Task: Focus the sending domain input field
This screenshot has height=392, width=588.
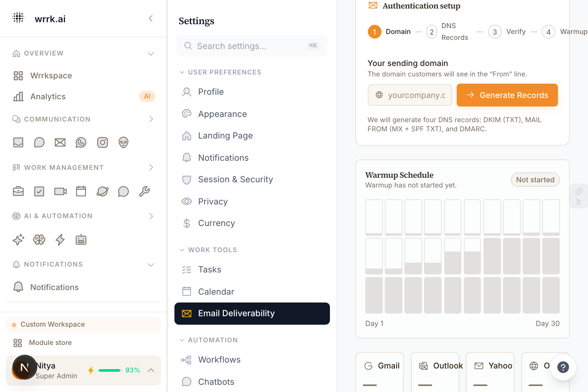Action: 415,95
